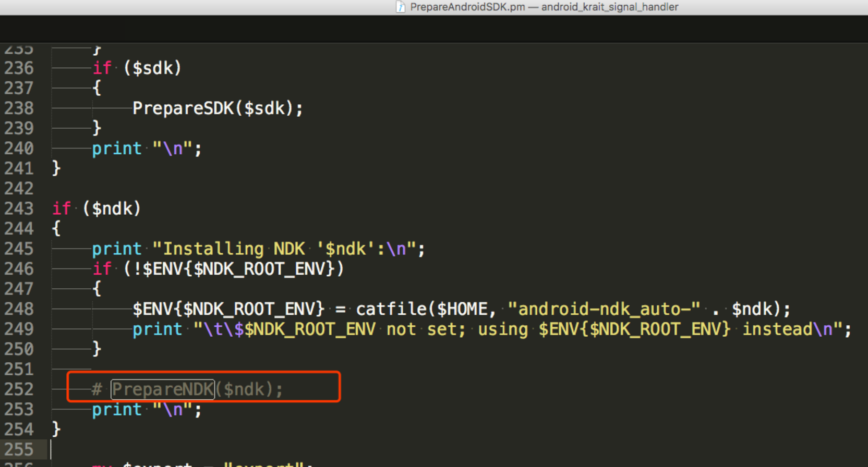Click line number 244 in the gutter
This screenshot has width=868, height=467.
coord(19,229)
